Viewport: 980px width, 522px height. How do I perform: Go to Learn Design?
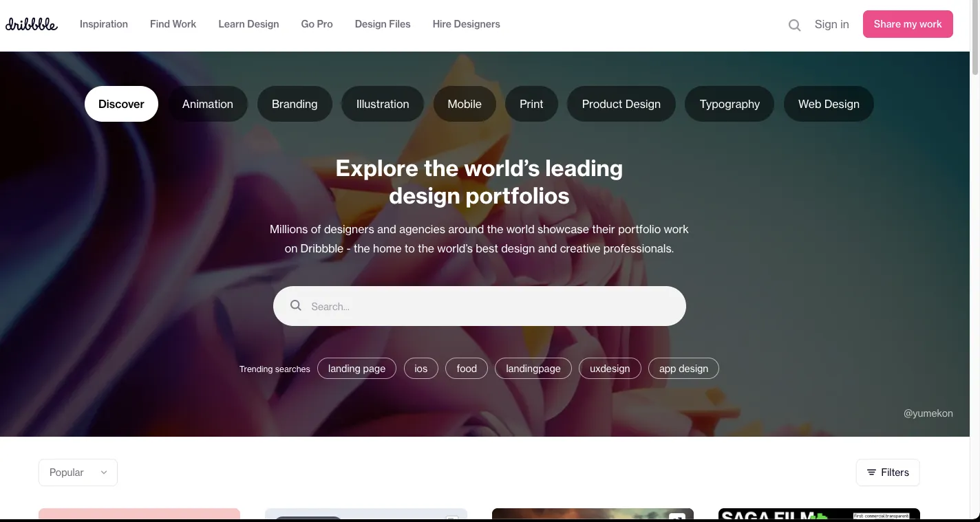[x=248, y=24]
